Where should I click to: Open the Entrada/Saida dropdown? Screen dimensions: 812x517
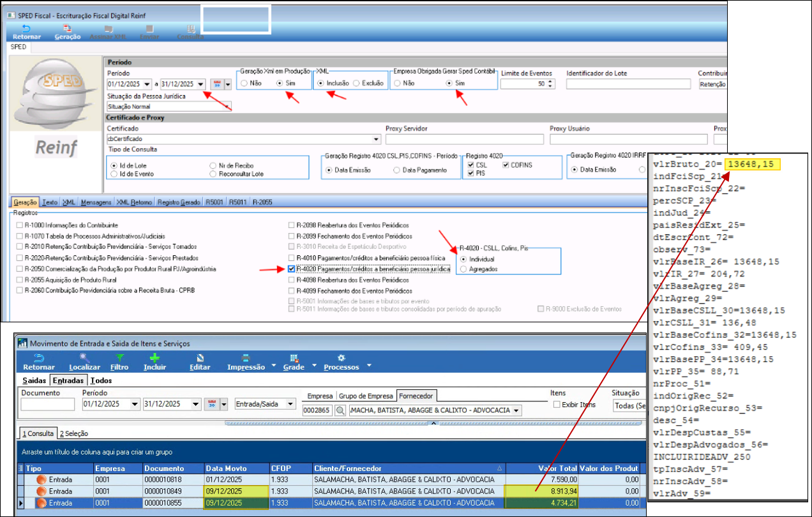click(x=291, y=404)
